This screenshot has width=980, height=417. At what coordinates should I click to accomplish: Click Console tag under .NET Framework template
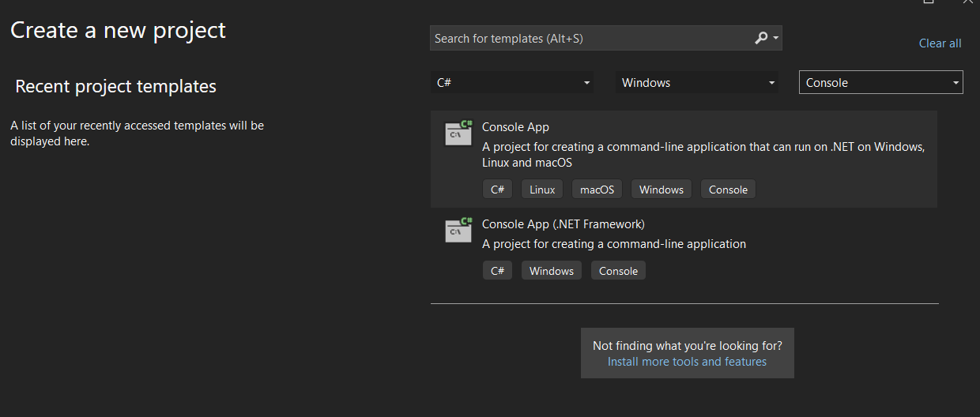(618, 271)
